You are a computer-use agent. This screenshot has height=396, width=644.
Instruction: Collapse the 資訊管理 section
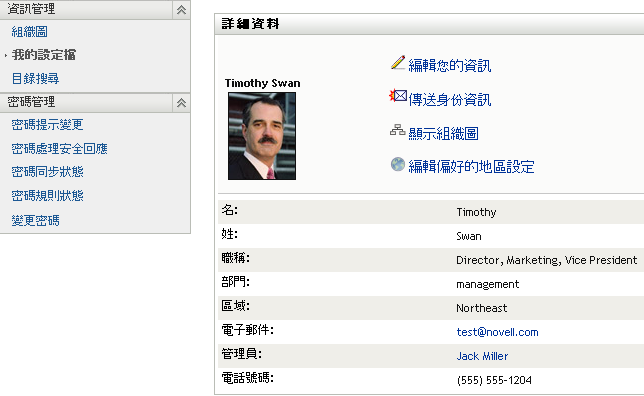click(x=181, y=10)
